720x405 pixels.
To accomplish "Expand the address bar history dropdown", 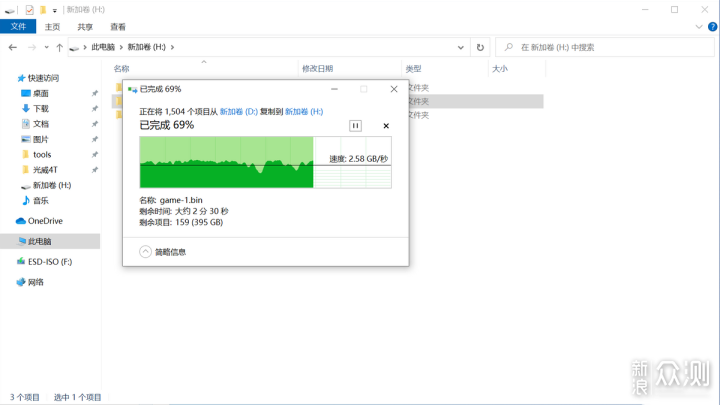I will click(x=461, y=47).
